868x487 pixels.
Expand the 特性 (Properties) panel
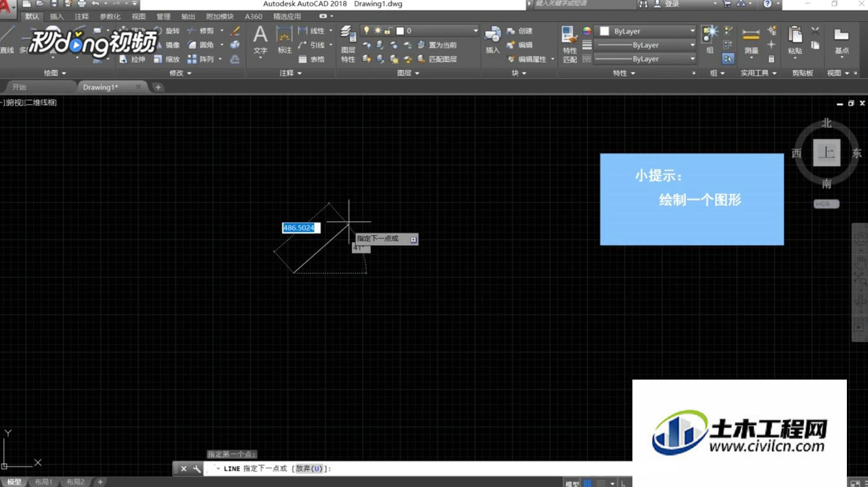tap(624, 73)
